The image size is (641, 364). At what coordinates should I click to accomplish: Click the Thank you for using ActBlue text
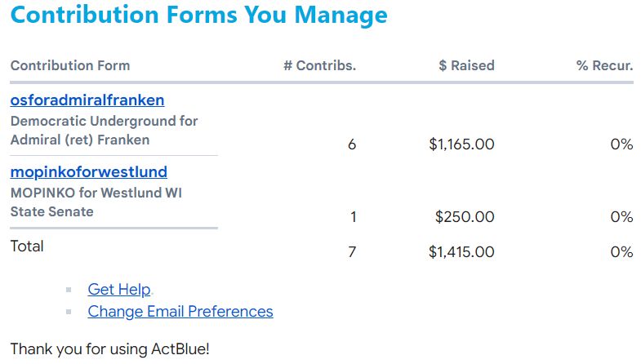[109, 349]
